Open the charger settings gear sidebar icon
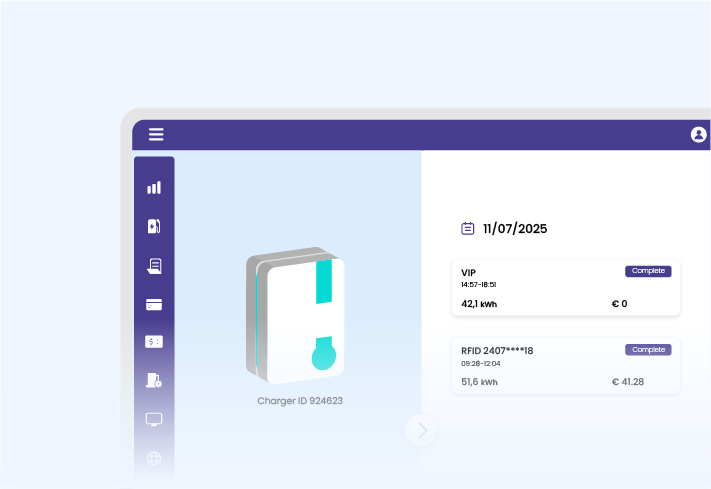Viewport: 711px width, 489px height. click(154, 380)
